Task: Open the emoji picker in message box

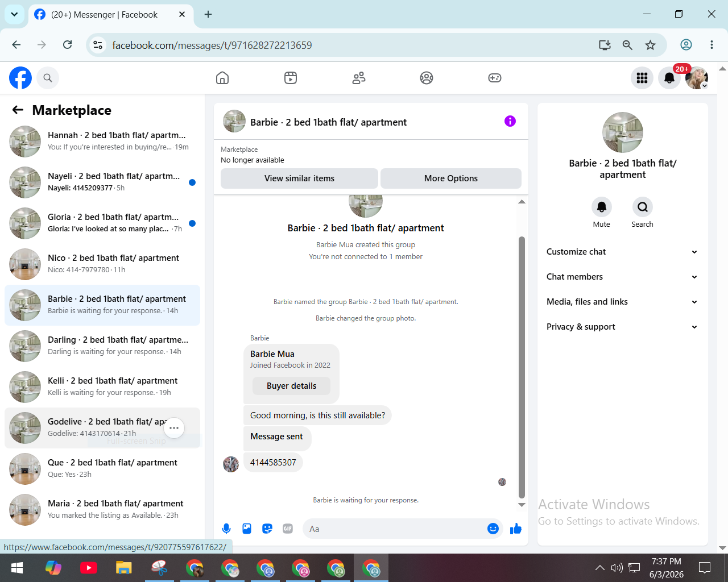Action: click(493, 529)
